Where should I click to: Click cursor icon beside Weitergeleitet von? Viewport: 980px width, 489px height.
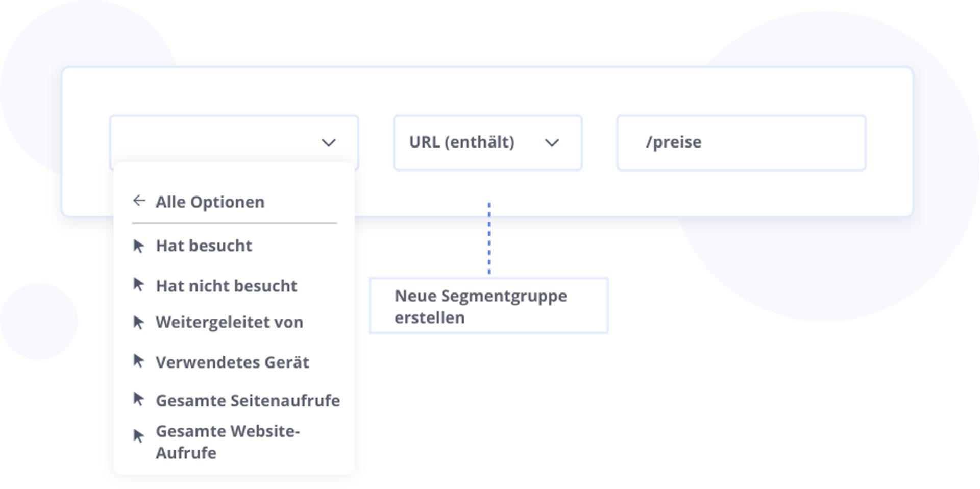pyautogui.click(x=138, y=323)
